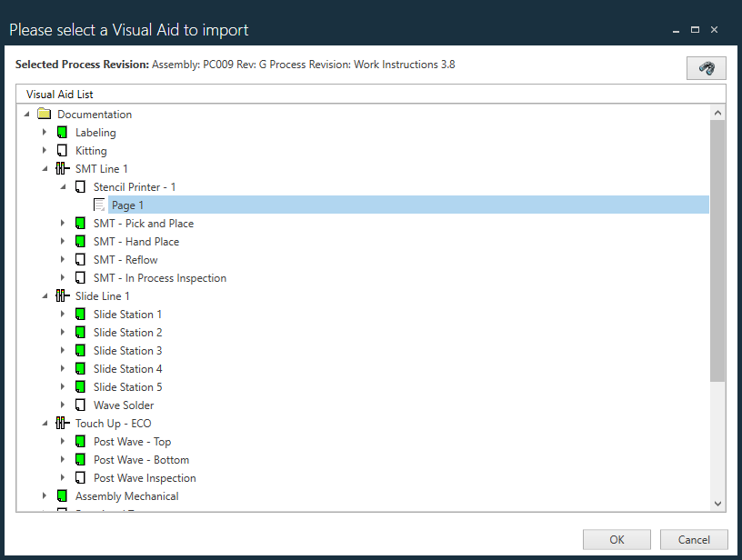Click the binoculars search icon

point(706,67)
